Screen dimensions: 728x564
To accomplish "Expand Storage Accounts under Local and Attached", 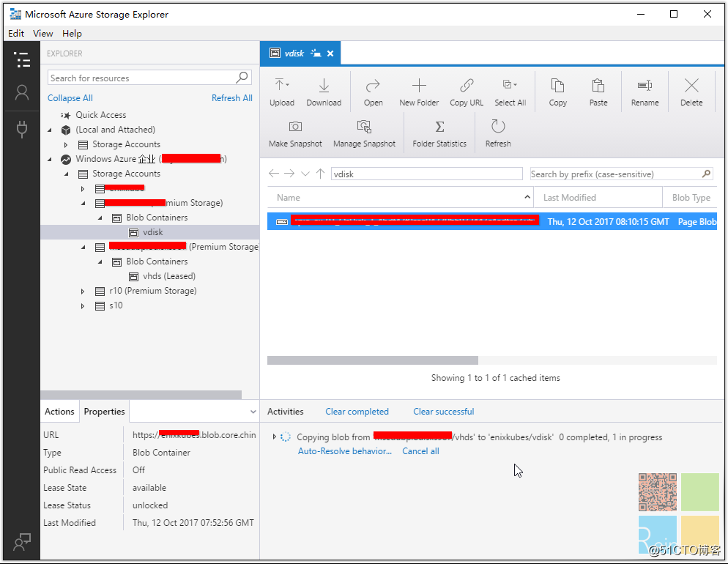I will click(66, 145).
